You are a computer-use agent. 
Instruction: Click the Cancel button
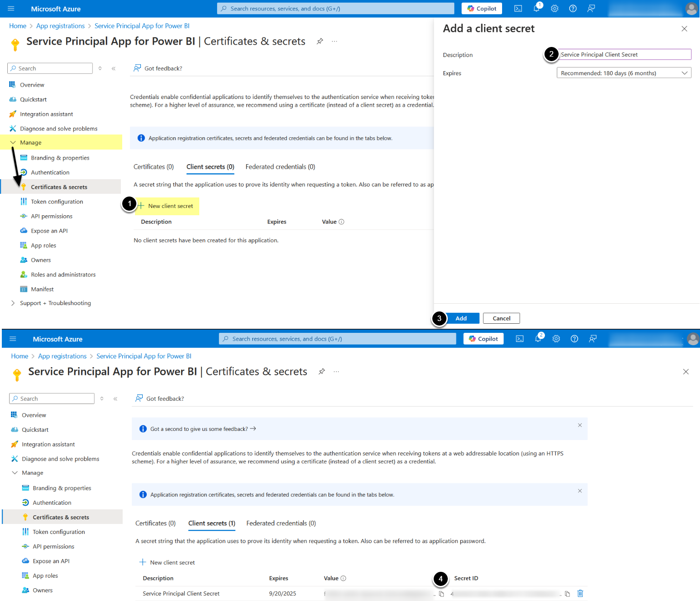click(x=502, y=318)
